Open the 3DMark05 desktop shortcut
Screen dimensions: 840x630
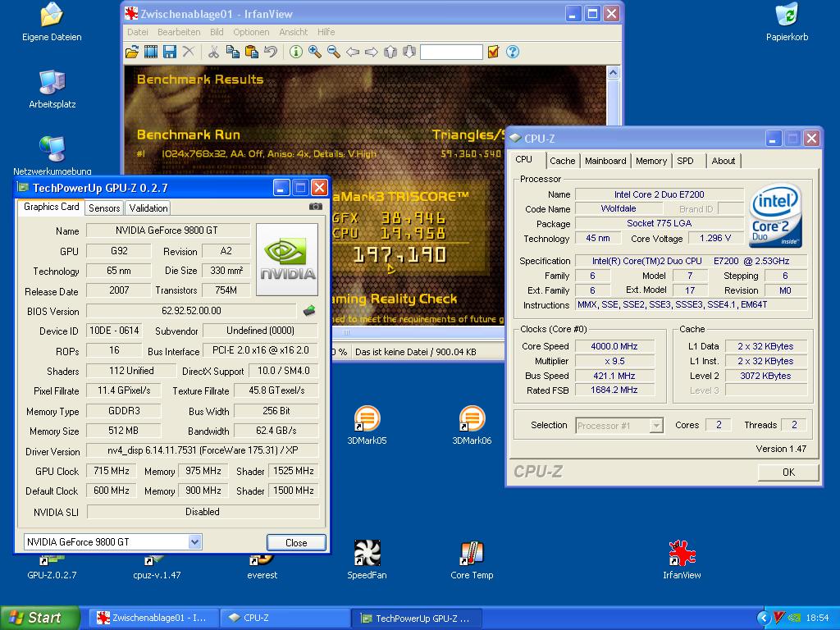pyautogui.click(x=367, y=426)
